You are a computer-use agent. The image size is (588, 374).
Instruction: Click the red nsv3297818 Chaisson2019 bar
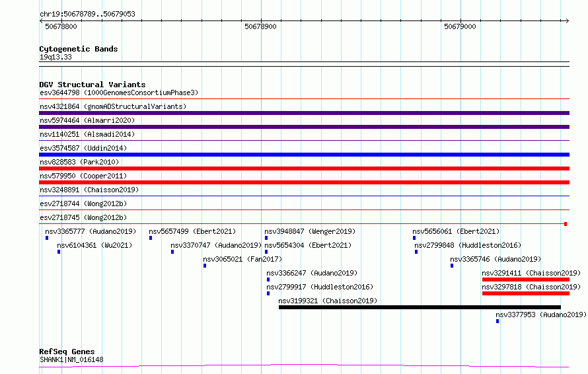coord(526,293)
